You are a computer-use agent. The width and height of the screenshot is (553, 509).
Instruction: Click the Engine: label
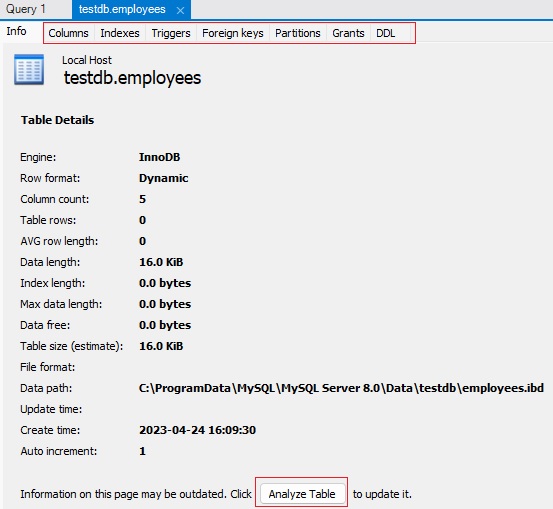pyautogui.click(x=38, y=157)
